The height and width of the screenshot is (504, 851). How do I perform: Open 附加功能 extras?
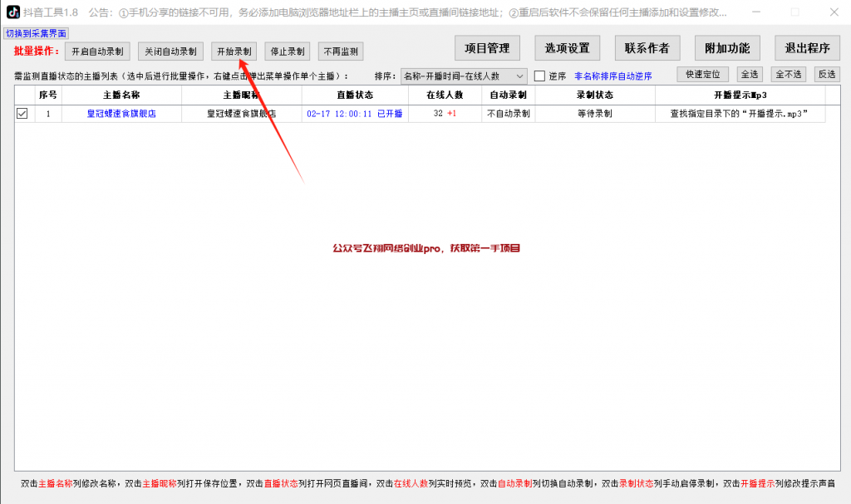pyautogui.click(x=727, y=48)
